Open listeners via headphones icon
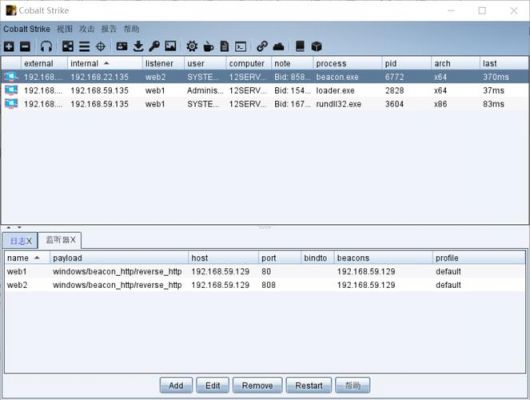This screenshot has width=530, height=400. pos(46,46)
